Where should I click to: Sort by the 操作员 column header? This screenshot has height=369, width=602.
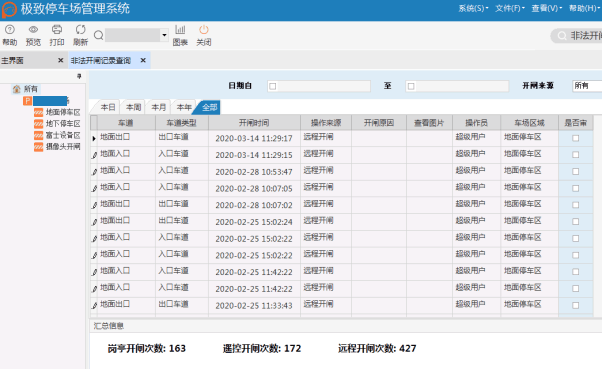pos(476,123)
